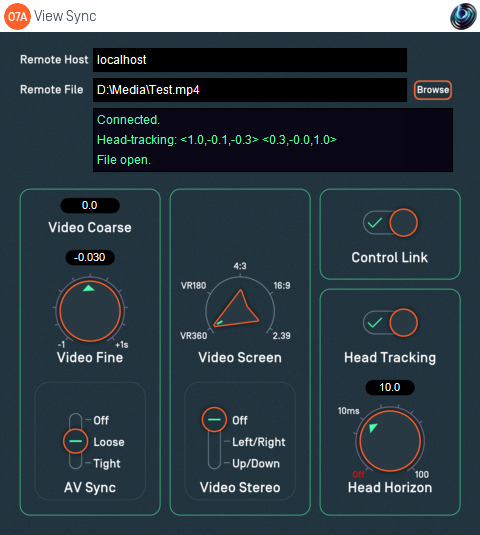
Task: Click the O7A orange logo badge
Action: (17, 16)
